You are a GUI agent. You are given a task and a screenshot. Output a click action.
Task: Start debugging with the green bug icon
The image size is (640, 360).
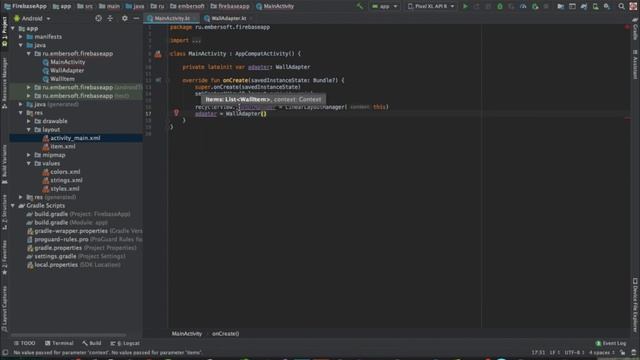500,6
